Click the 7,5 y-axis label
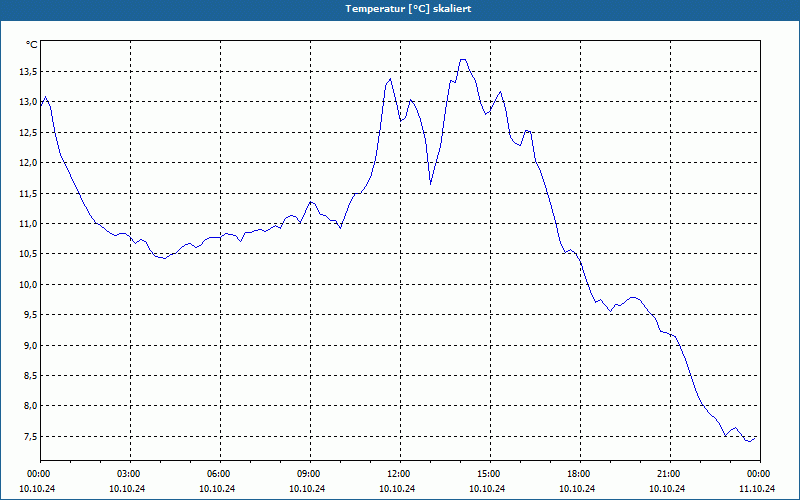 [x=30, y=436]
